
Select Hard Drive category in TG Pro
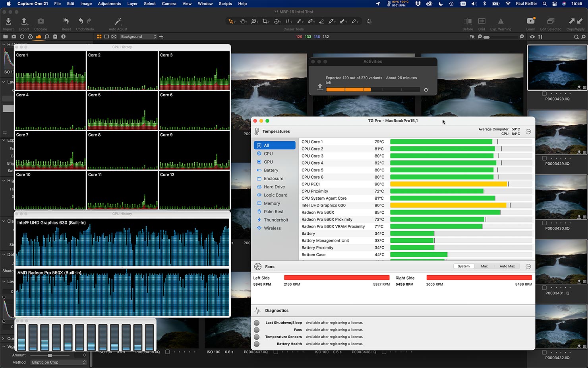coord(275,187)
